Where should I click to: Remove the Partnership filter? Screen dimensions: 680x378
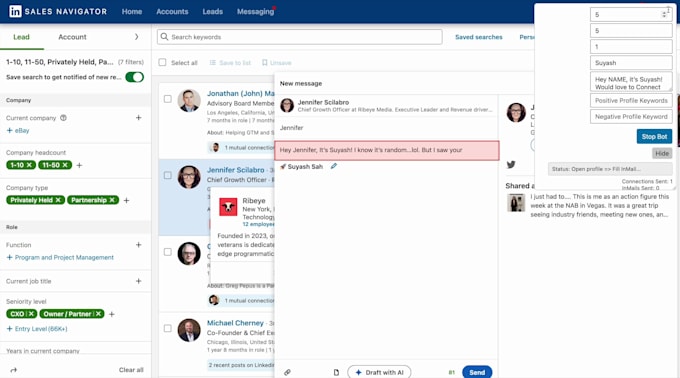click(112, 200)
